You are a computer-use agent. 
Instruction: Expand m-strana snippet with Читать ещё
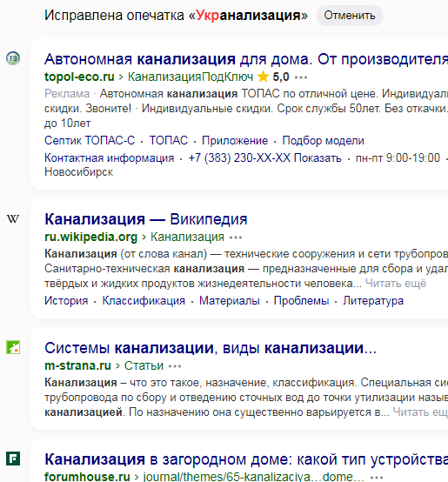[420, 412]
